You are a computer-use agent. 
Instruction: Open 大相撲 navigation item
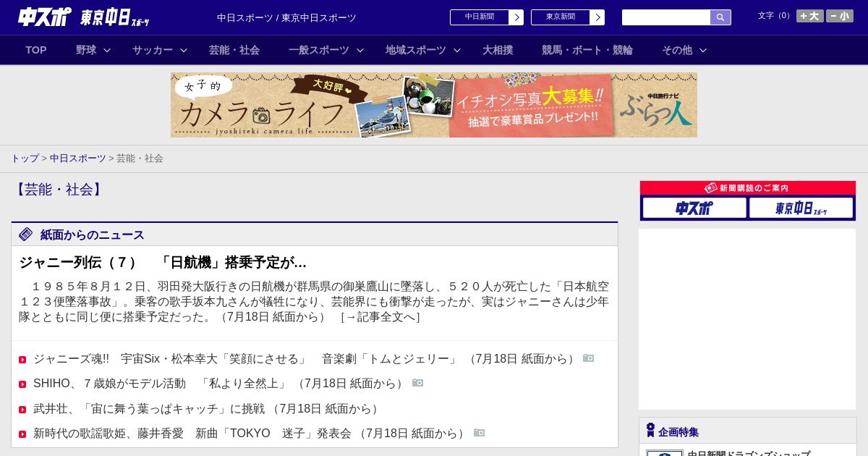498,50
